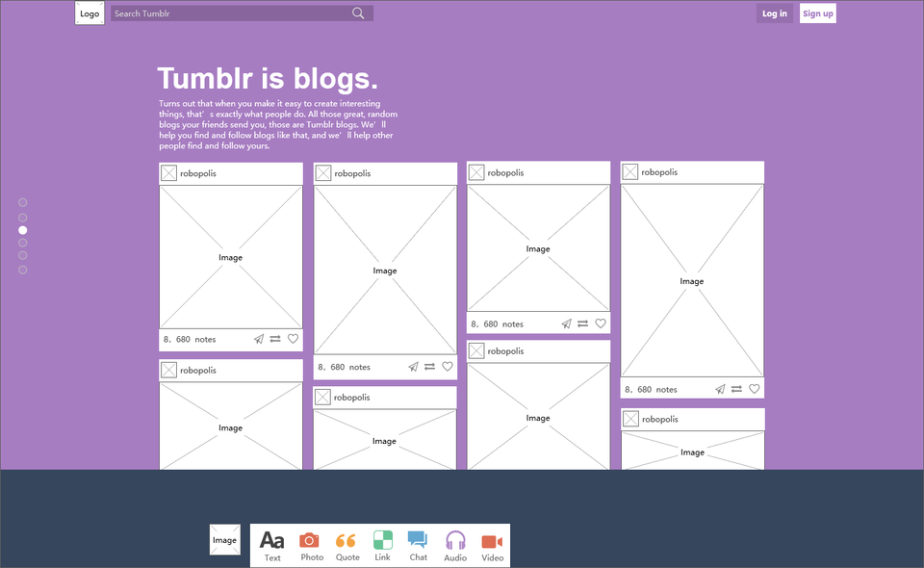Click the Logo box in the header
This screenshot has width=924, height=568.
pyautogui.click(x=90, y=13)
